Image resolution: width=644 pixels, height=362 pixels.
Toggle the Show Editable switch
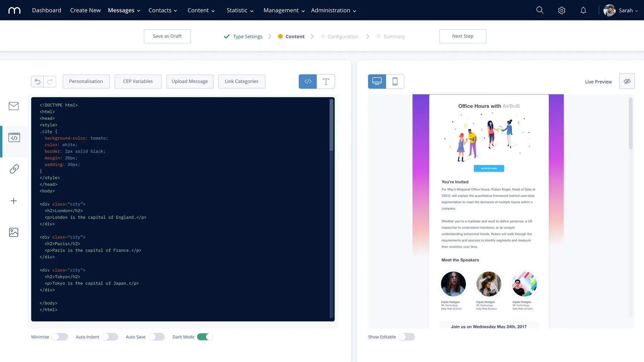tap(407, 337)
